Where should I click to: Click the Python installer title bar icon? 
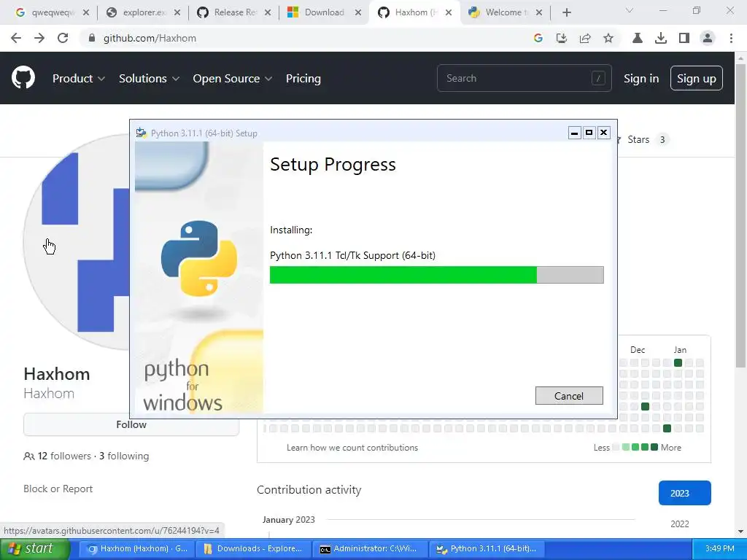141,133
